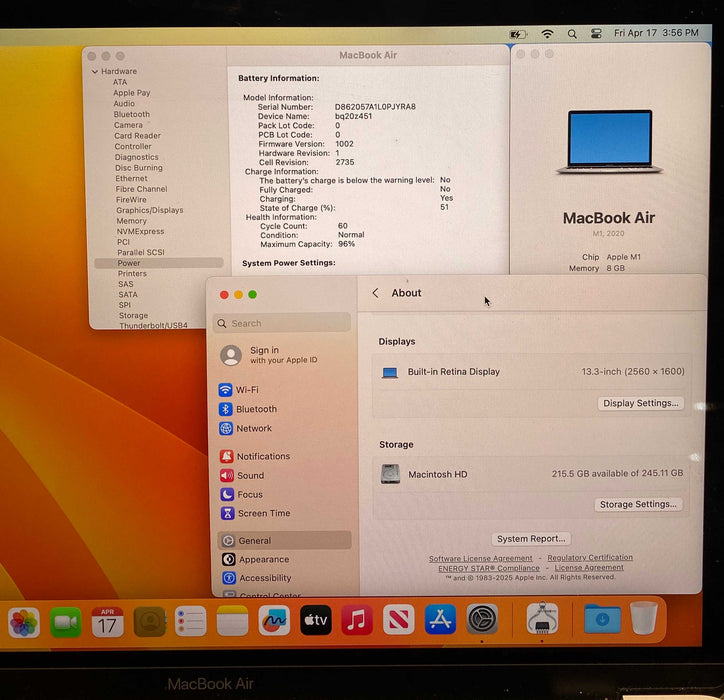Open Bluetooth settings in Settings sidebar
The width and height of the screenshot is (724, 700).
coord(256,409)
